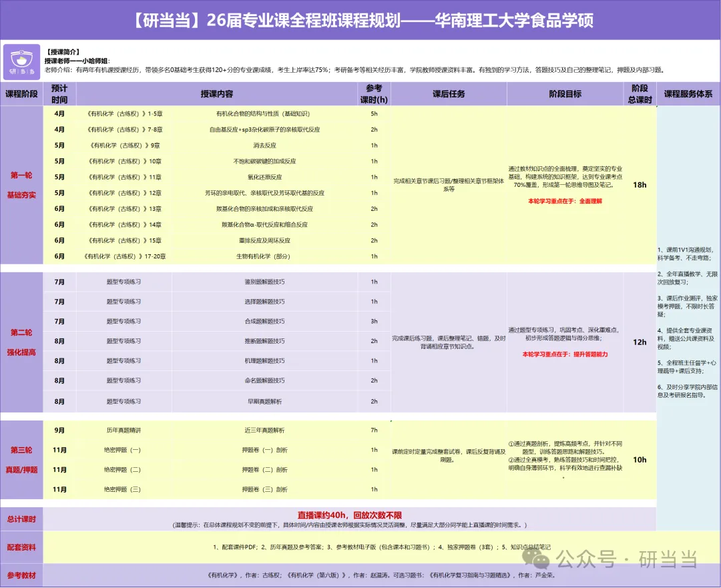
Task: Click the 第二轮 强化提高 stage cell
Action: [21, 342]
